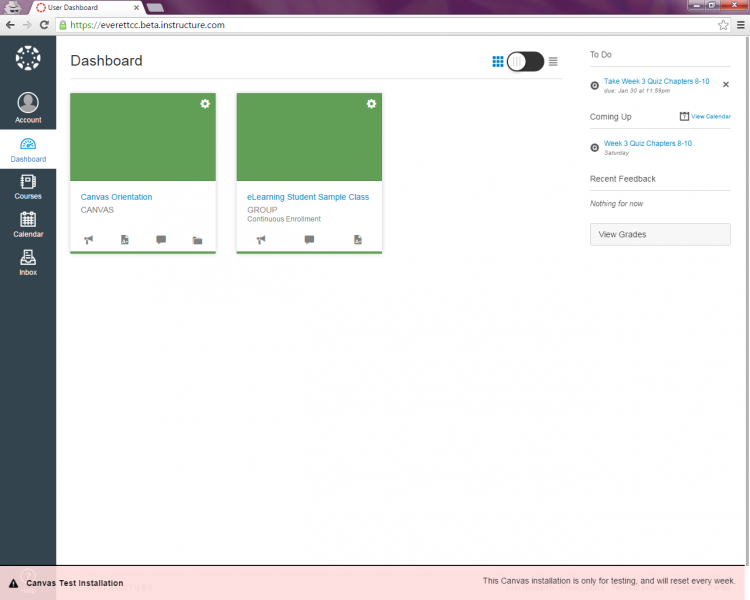
Task: Open the Inbox from the sidebar
Action: pyautogui.click(x=28, y=263)
